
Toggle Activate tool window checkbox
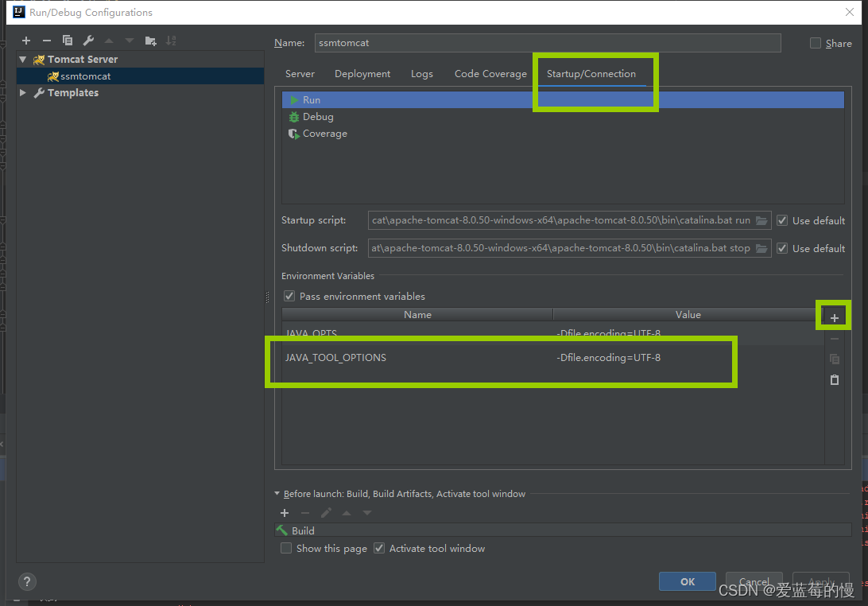click(x=379, y=549)
